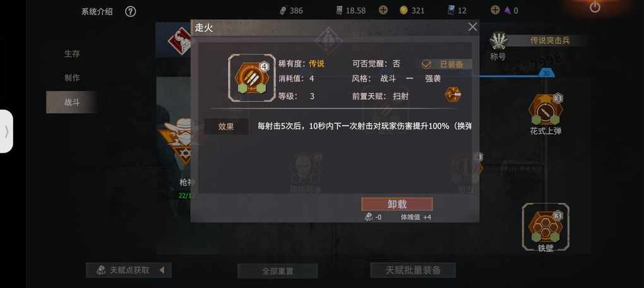Click the 天赋批量装备 button
This screenshot has height=288, width=644.
tap(413, 270)
